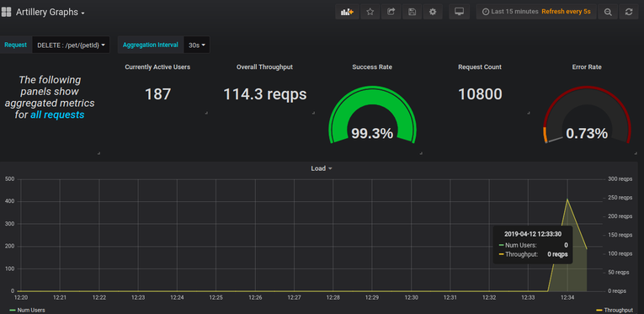Click the 10800 request count value
The image size is (644, 314).
(x=480, y=94)
